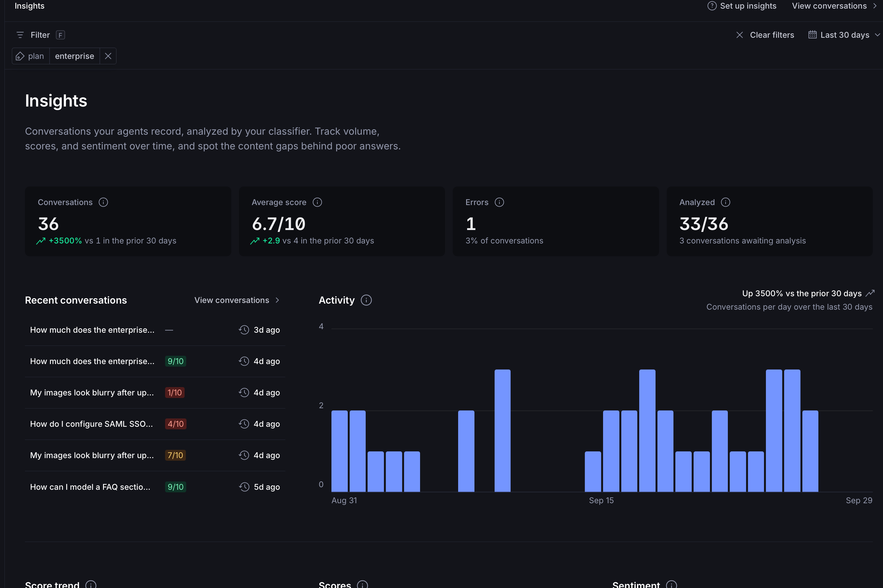
Task: Show info for Sentiment section
Action: tap(671, 585)
